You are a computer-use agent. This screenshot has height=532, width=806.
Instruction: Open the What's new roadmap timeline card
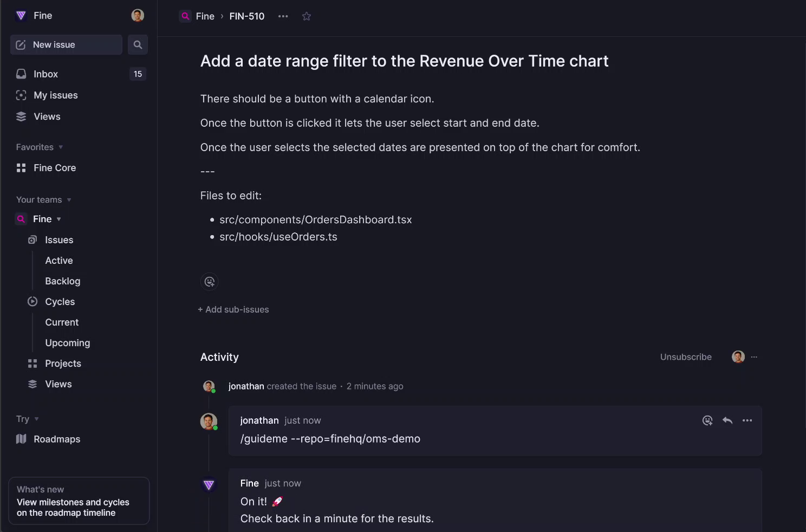(79, 501)
